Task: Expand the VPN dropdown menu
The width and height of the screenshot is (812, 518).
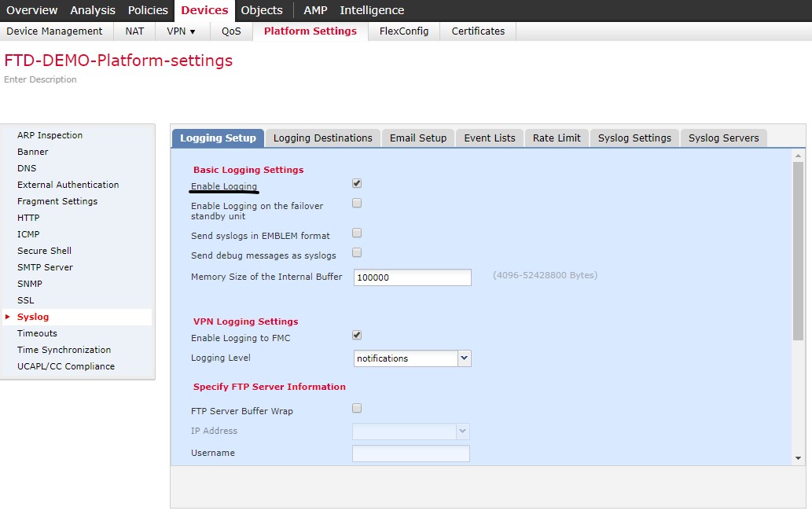Action: pos(182,31)
